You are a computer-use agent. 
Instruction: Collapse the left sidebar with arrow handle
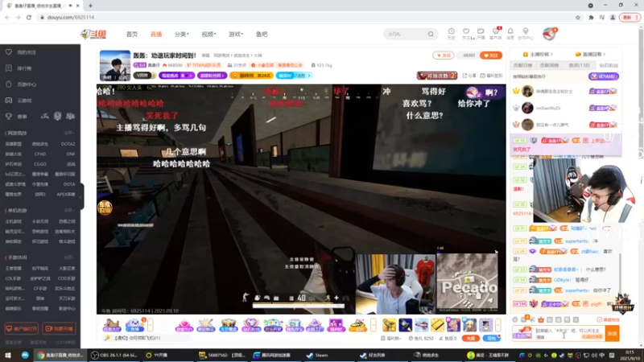coord(81,197)
